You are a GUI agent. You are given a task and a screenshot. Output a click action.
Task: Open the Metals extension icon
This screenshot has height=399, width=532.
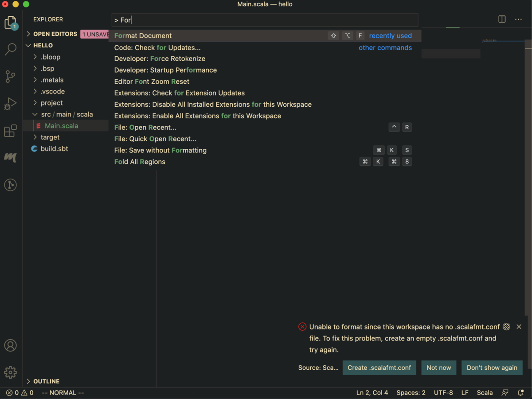point(11,158)
